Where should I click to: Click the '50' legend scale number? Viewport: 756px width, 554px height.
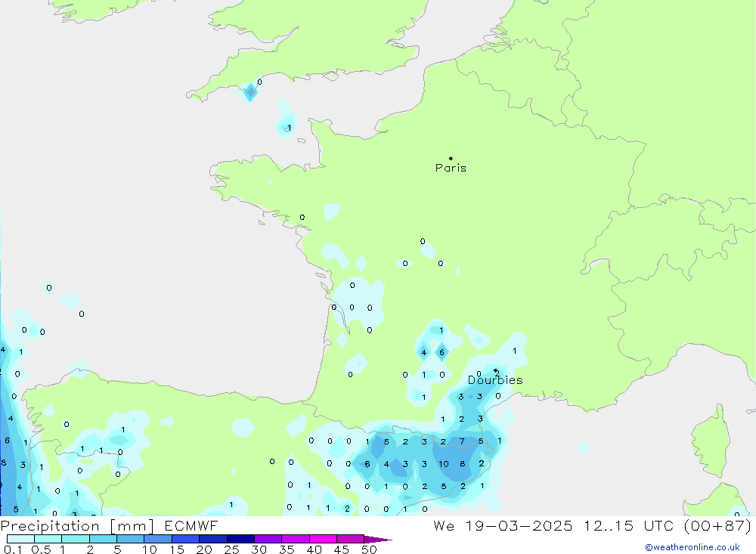coord(369,549)
